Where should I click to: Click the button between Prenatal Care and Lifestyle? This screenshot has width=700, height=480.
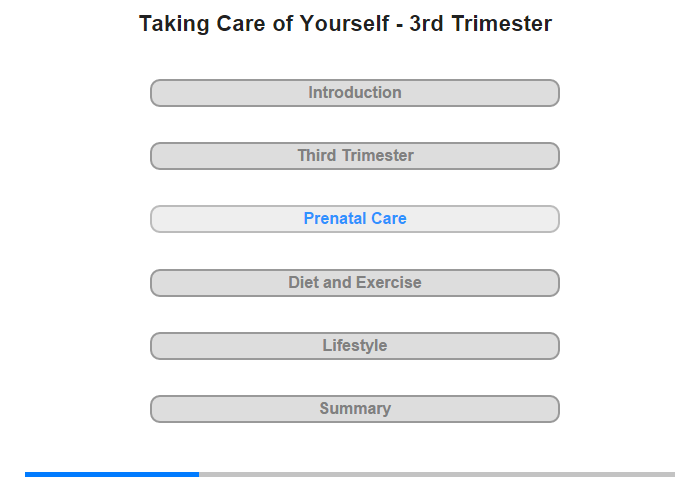(354, 283)
